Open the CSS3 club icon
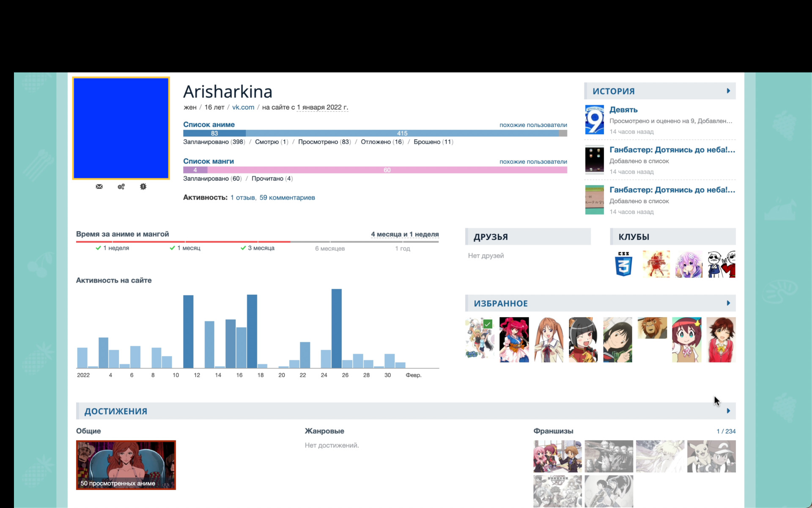Image resolution: width=812 pixels, height=508 pixels. point(623,264)
